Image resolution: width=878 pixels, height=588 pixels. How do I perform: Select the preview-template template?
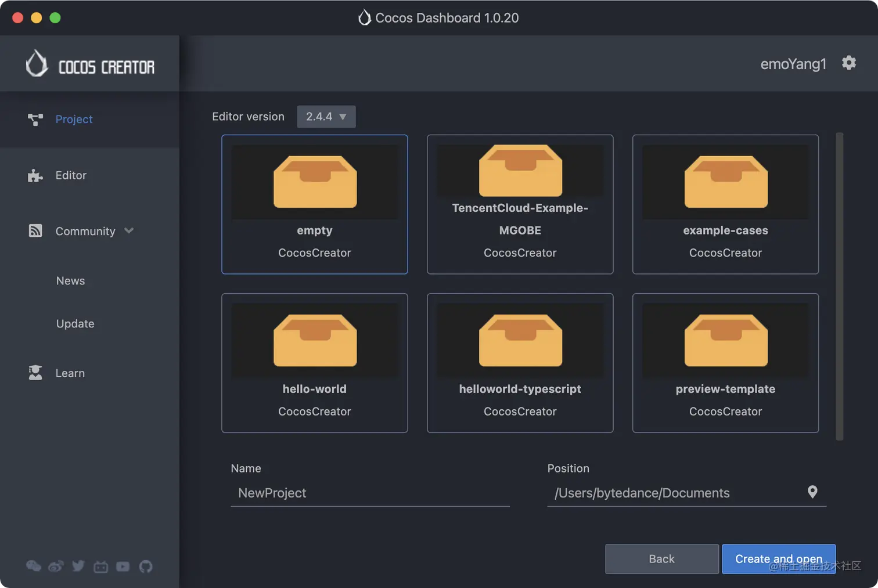tap(726, 363)
